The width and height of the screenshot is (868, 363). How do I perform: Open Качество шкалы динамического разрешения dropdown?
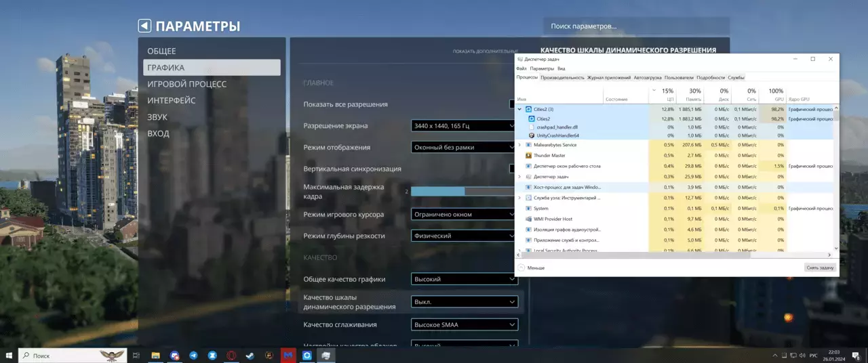pyautogui.click(x=465, y=302)
